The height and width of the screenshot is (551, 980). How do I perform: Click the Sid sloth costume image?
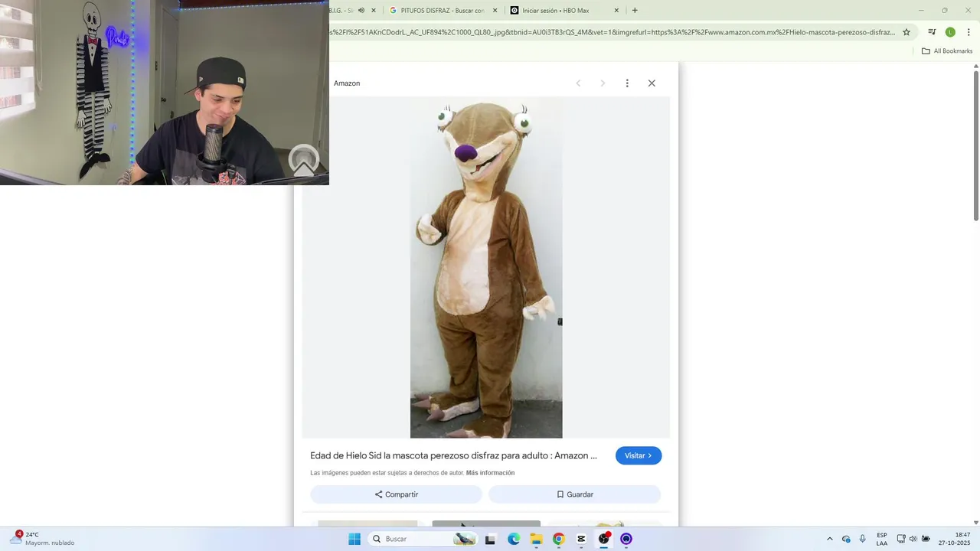click(x=486, y=268)
